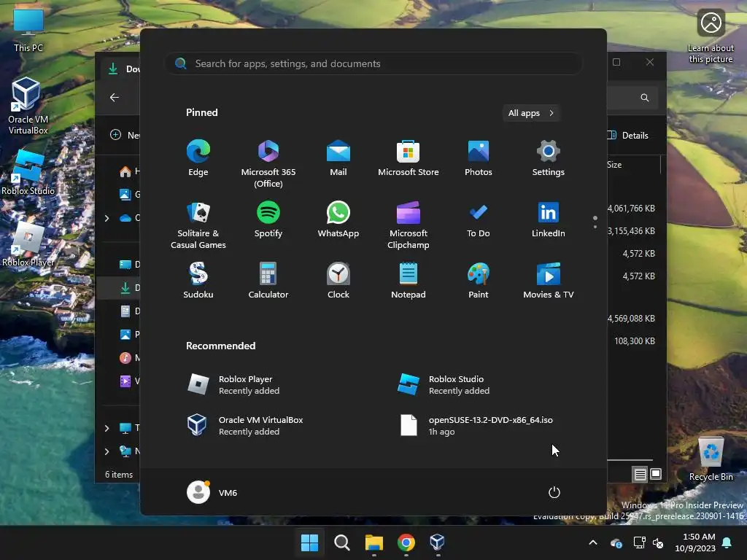Select Roblox Player desktop shortcut
This screenshot has height=560, width=747.
click(28, 244)
